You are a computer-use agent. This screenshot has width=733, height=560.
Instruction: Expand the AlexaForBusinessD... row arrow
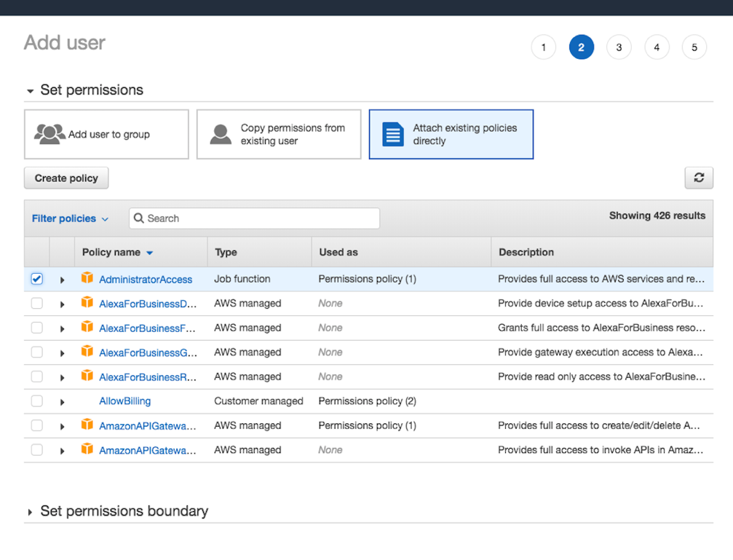click(62, 304)
